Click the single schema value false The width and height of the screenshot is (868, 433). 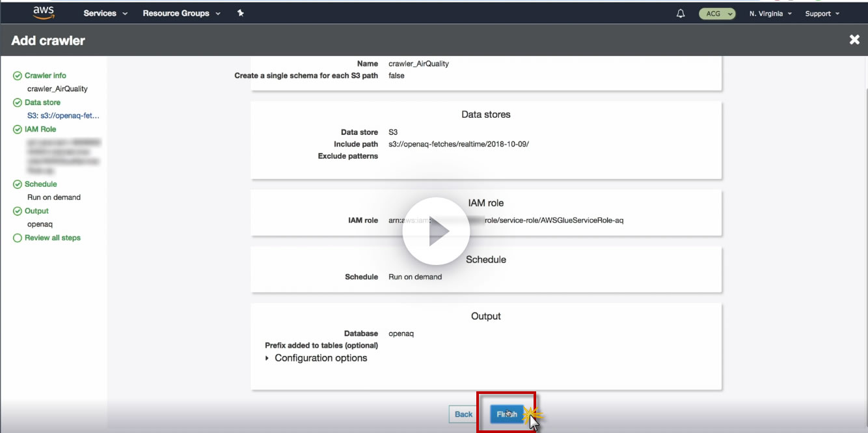396,76
